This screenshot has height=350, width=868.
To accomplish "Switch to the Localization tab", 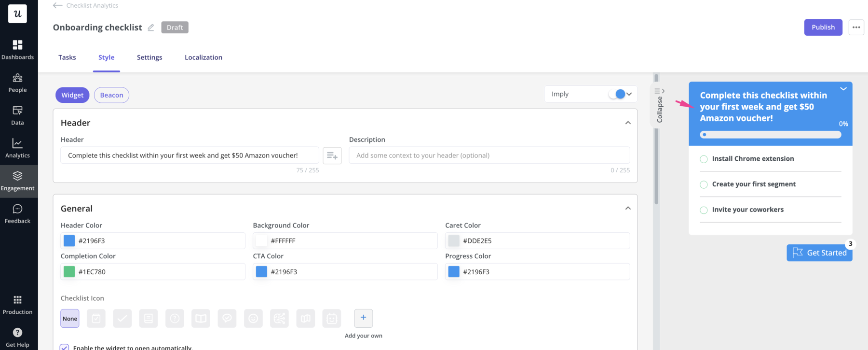I will [203, 57].
